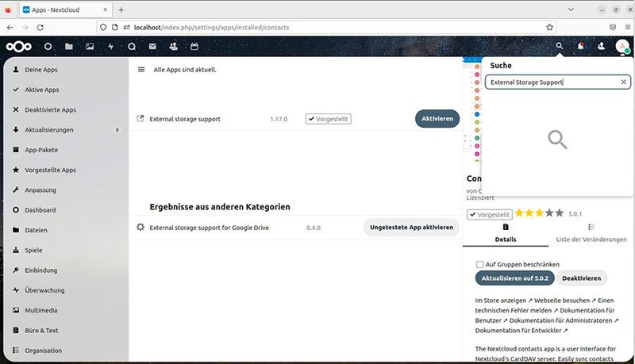Select Multimedia category

tap(67, 310)
